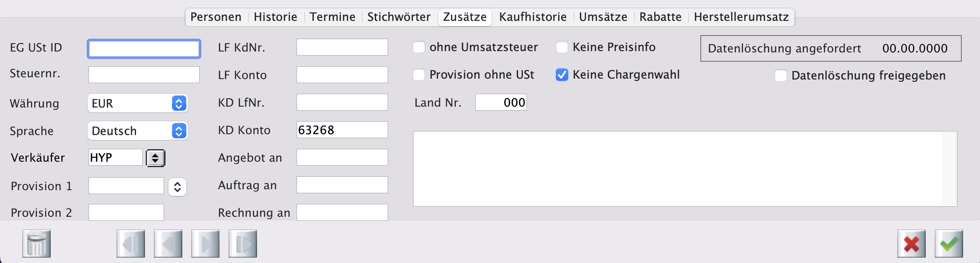Viewport: 980px width, 263px height.
Task: Click the red X cancel icon
Action: click(x=911, y=243)
